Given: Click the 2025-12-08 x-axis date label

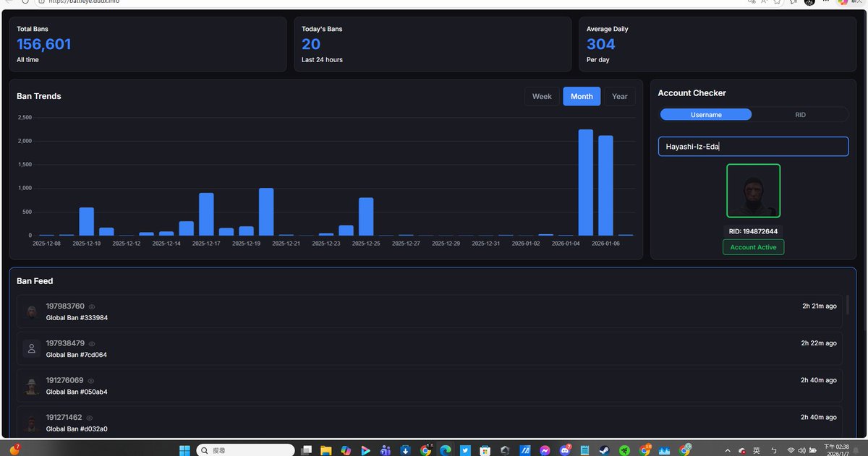Looking at the screenshot, I should pyautogui.click(x=47, y=244).
